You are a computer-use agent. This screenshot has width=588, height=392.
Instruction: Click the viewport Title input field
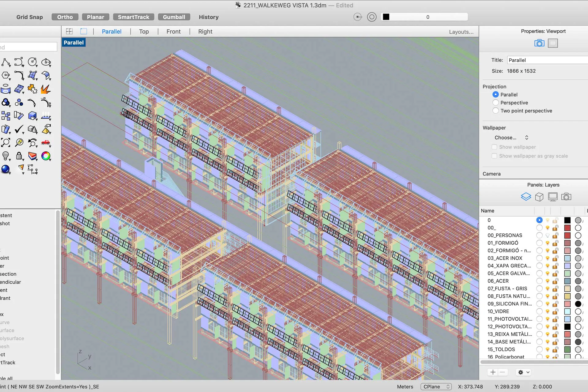point(548,60)
